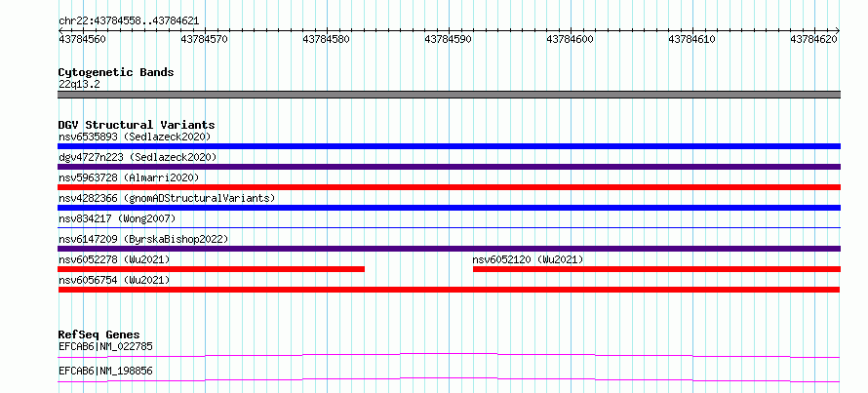868x393 pixels.
Task: Click ruler position 43784610
Action: (x=692, y=39)
